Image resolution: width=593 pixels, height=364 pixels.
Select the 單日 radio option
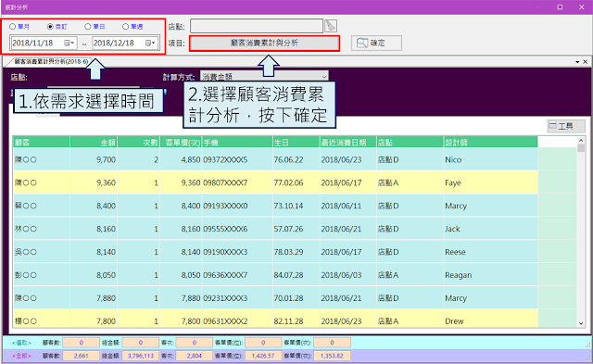95,27
